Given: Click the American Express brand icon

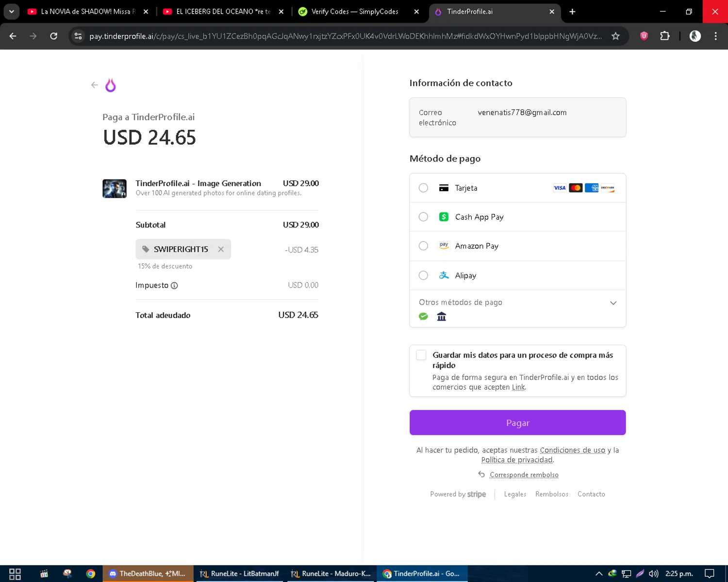Looking at the screenshot, I should coord(592,188).
